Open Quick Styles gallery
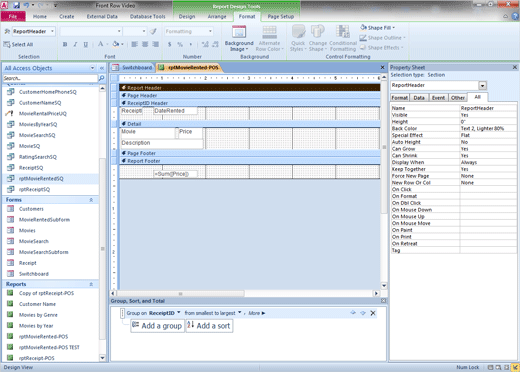Screen dimensions: 520x372 tap(298, 38)
